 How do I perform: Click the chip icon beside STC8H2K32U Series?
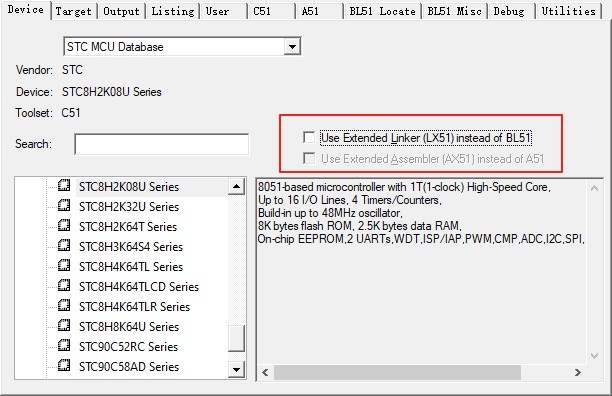64,205
